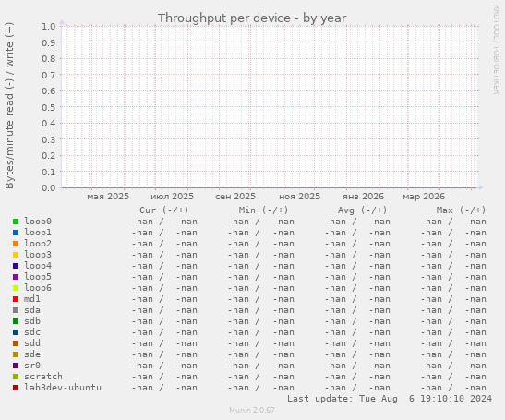Click the loop4 dark blue legend swatch
Image resolution: width=505 pixels, height=420 pixels.
(x=16, y=266)
